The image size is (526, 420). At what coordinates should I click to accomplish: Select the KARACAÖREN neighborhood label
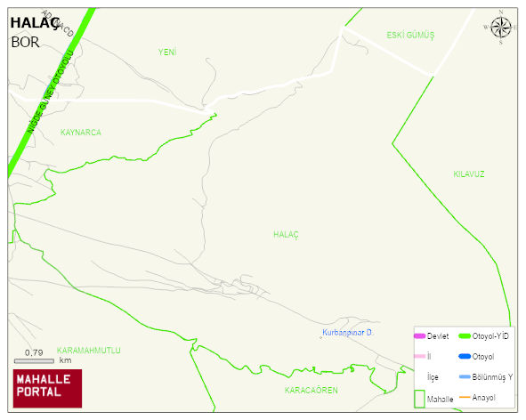click(x=312, y=390)
